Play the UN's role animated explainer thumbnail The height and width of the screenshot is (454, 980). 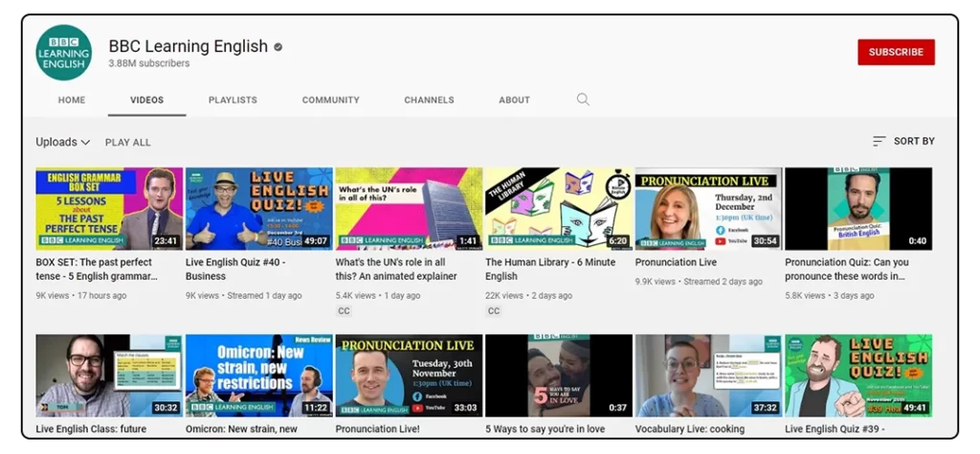click(x=409, y=208)
